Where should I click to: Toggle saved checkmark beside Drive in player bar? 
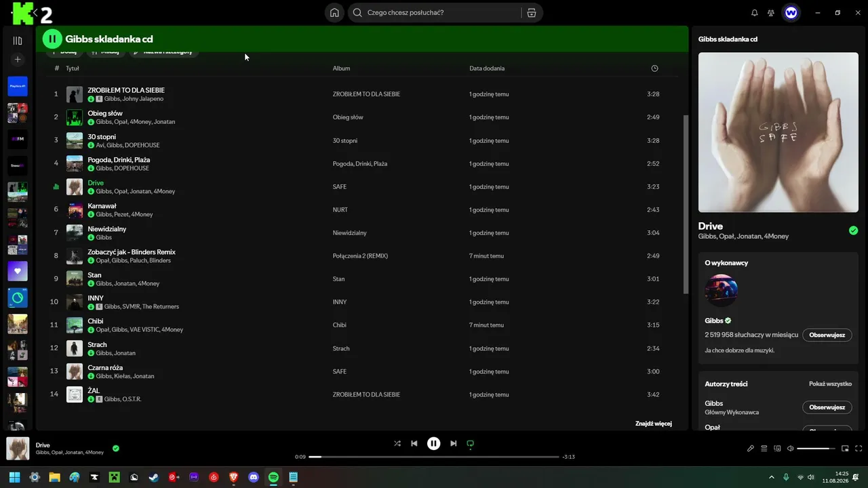click(x=116, y=448)
